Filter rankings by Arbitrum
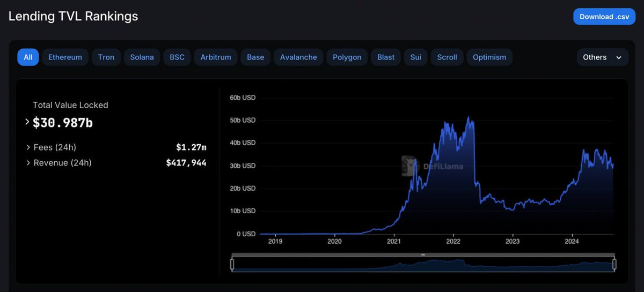 click(216, 57)
